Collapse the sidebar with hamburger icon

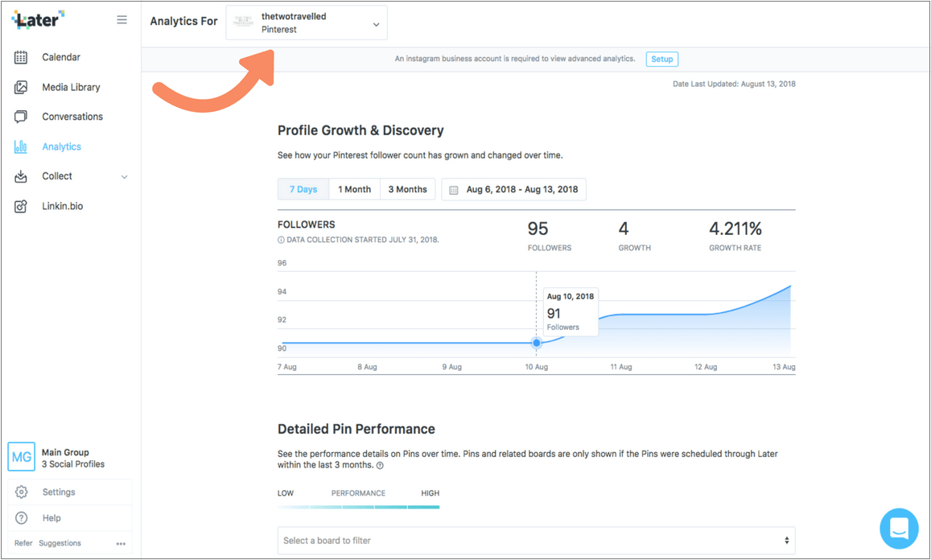click(122, 20)
